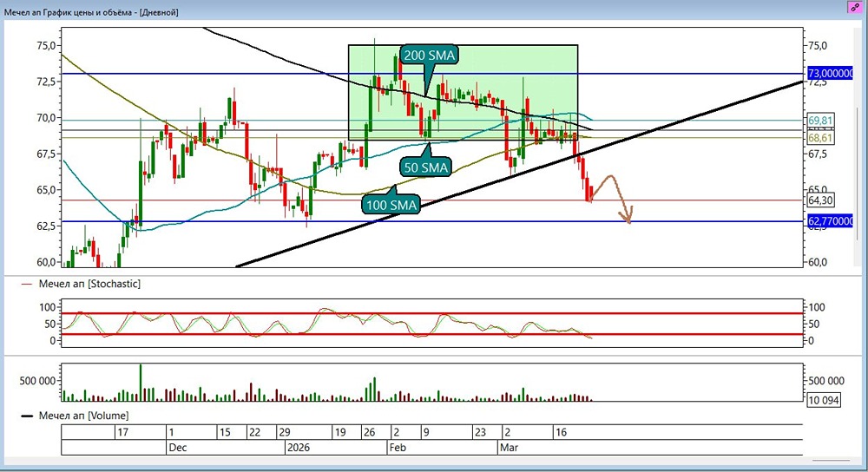This screenshot has width=868, height=472.
Task: Click the '15' date tick on the time axis
Action: 224,432
